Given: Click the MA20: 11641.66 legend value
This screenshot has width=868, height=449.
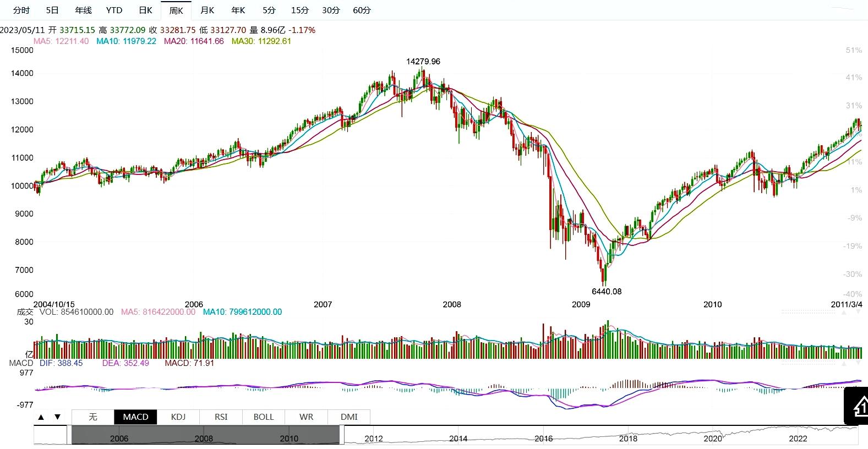Looking at the screenshot, I should (x=194, y=41).
